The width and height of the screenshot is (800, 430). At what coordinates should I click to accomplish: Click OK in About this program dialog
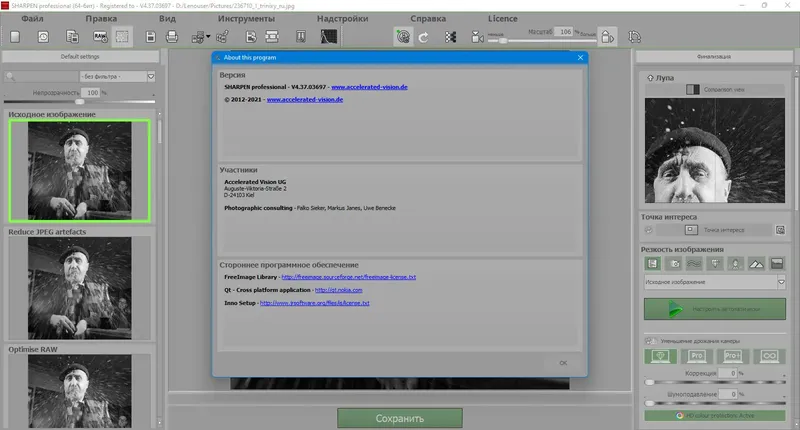(563, 363)
